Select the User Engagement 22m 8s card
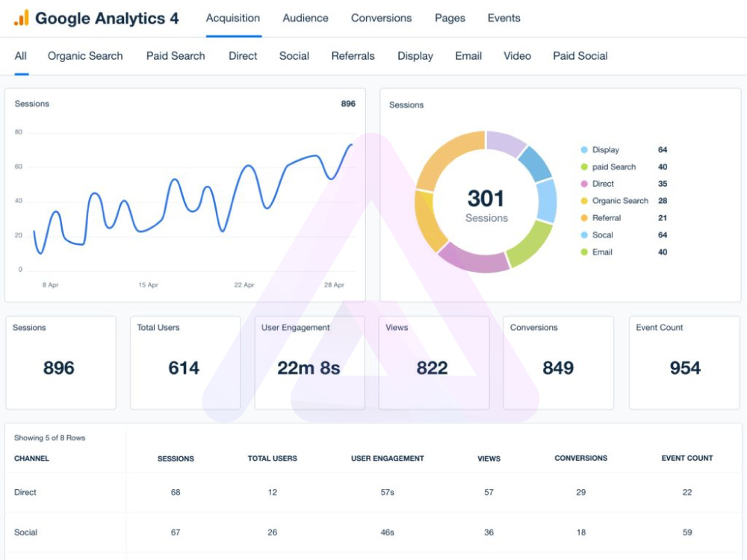The width and height of the screenshot is (747, 560). point(310,363)
